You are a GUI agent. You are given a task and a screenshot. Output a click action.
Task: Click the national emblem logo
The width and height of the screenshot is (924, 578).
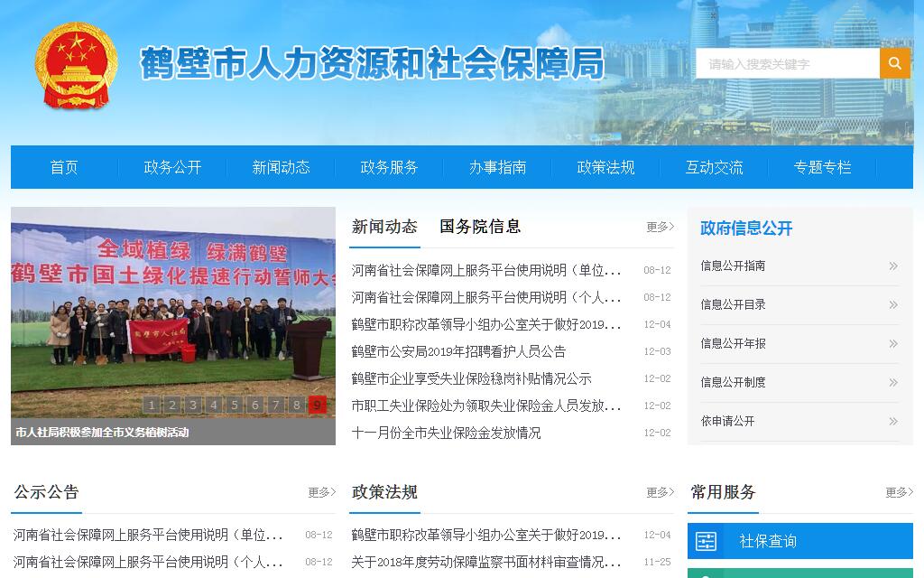76,66
